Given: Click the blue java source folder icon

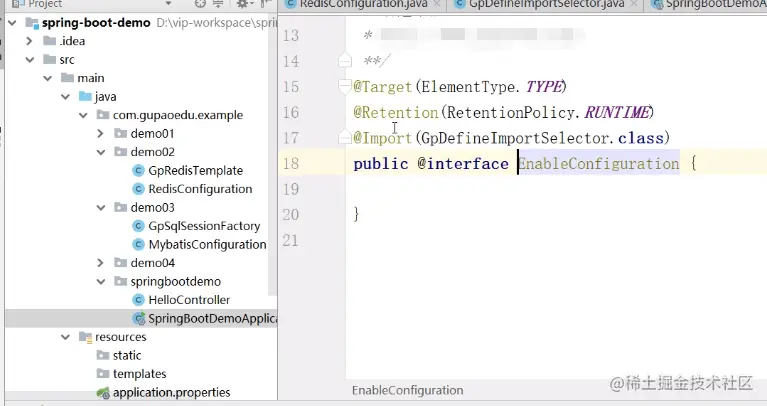Looking at the screenshot, I should click(85, 96).
